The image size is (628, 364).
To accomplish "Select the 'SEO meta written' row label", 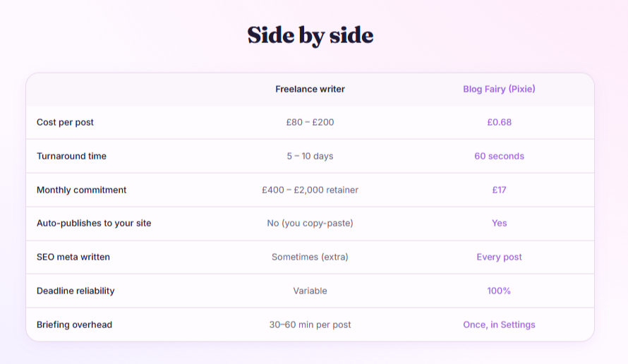I will click(x=73, y=257).
